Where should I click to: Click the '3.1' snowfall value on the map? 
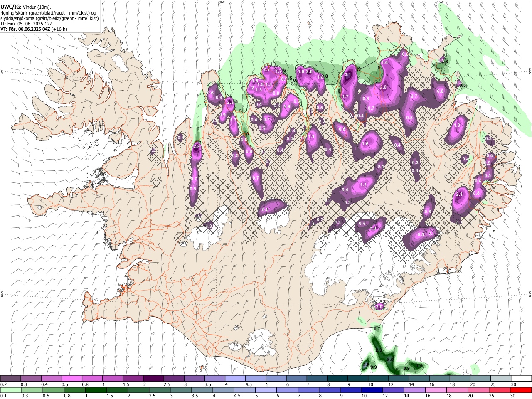pyautogui.click(x=348, y=75)
